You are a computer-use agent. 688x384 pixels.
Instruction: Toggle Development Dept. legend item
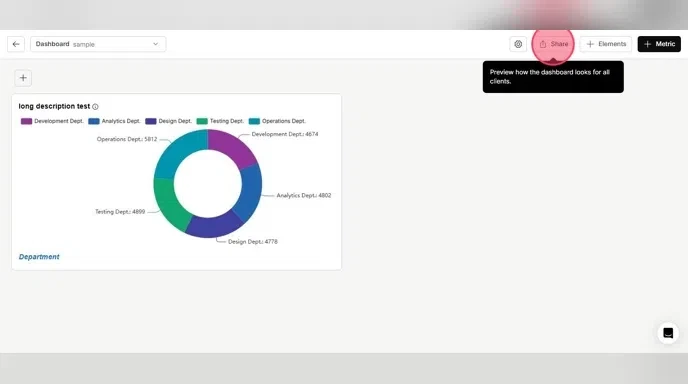click(52, 121)
